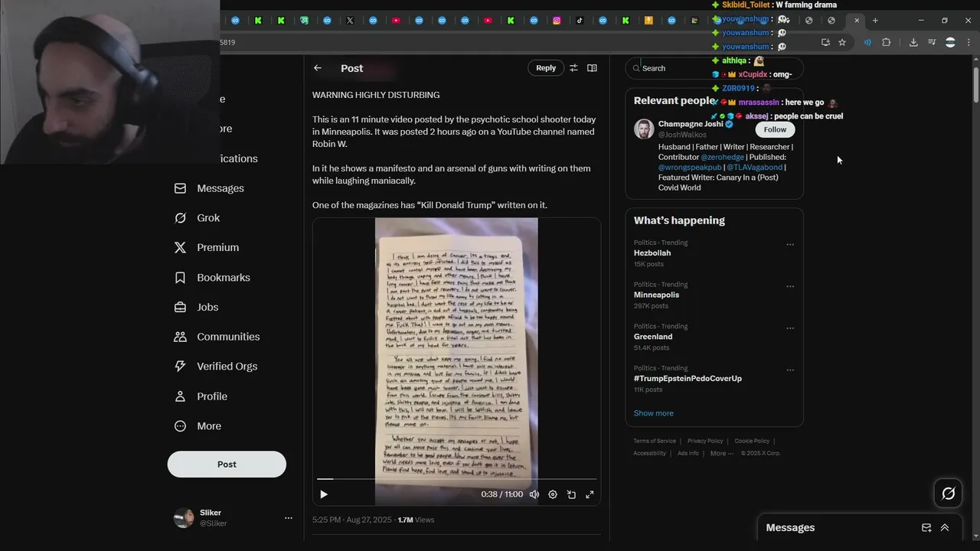Image resolution: width=980 pixels, height=551 pixels.
Task: Open browser downloads icon
Action: tap(913, 42)
